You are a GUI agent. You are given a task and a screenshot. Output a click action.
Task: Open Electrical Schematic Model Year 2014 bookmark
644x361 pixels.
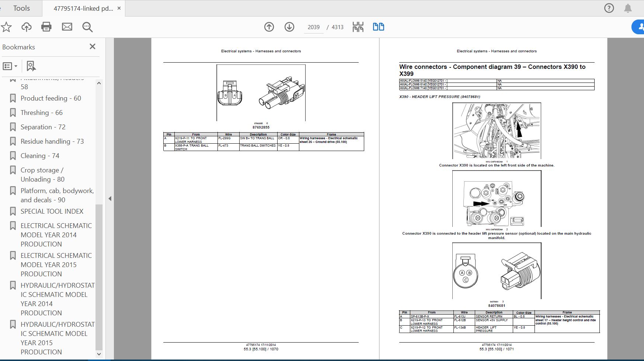pyautogui.click(x=56, y=235)
